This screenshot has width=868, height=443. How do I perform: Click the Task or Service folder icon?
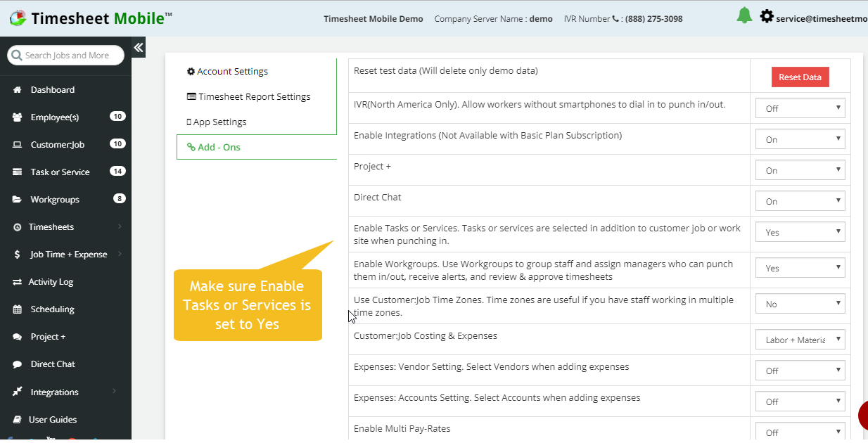point(17,172)
